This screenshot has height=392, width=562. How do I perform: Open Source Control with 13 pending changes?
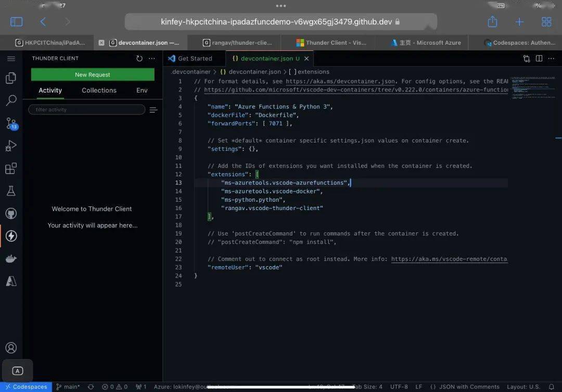coord(11,122)
